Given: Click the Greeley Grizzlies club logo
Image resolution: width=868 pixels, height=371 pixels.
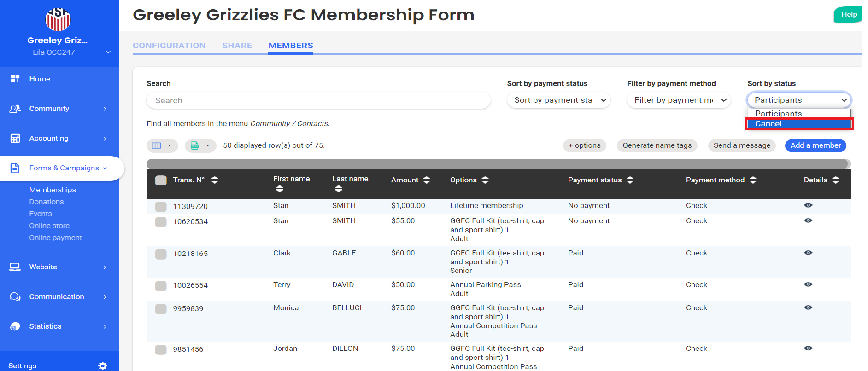Looking at the screenshot, I should 58,19.
